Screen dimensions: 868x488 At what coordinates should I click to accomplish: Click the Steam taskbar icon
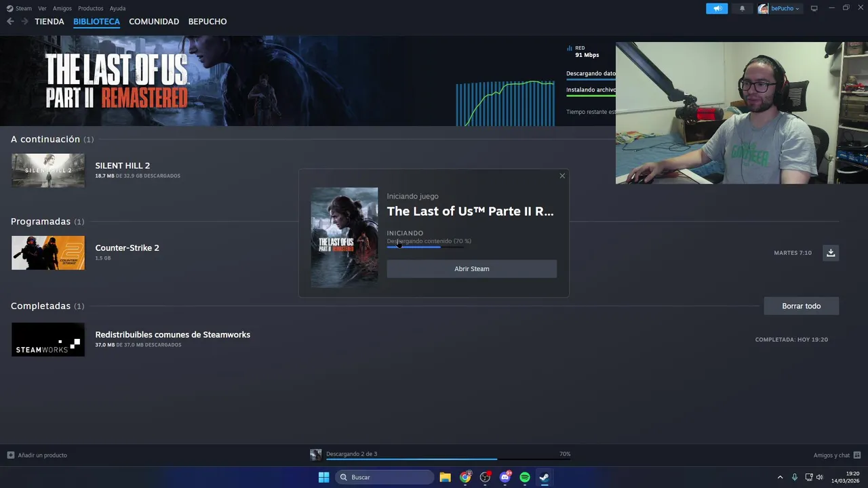coord(545,477)
